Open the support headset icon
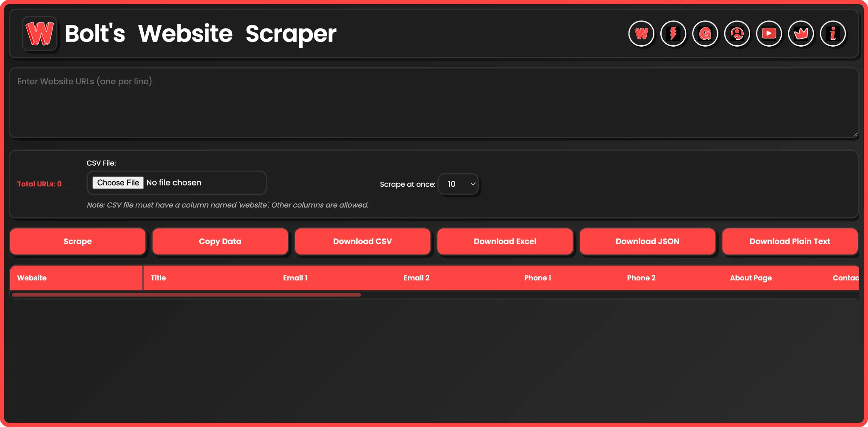 tap(737, 33)
